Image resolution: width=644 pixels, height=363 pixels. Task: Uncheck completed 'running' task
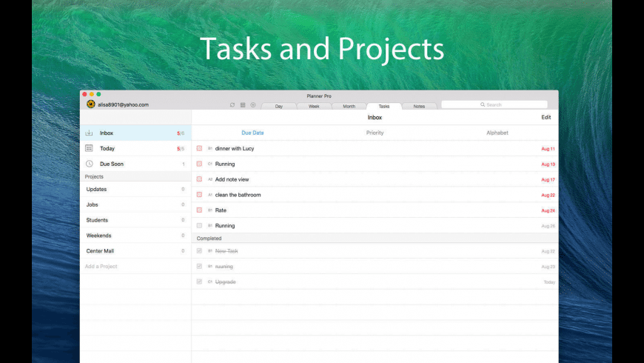(199, 267)
